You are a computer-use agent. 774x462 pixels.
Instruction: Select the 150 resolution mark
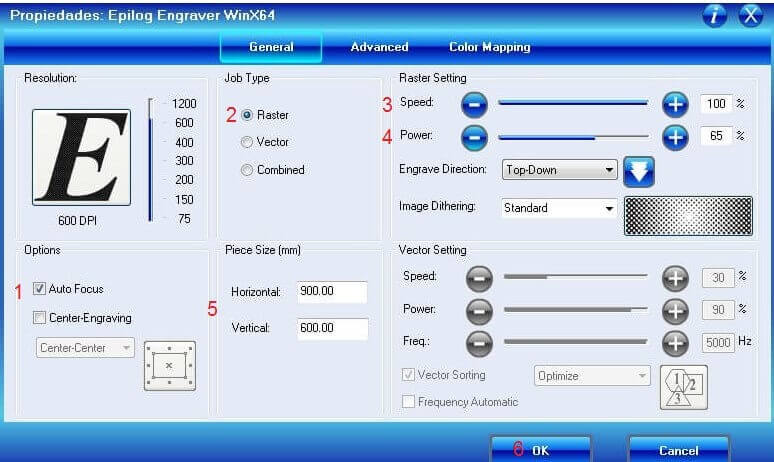tap(184, 199)
